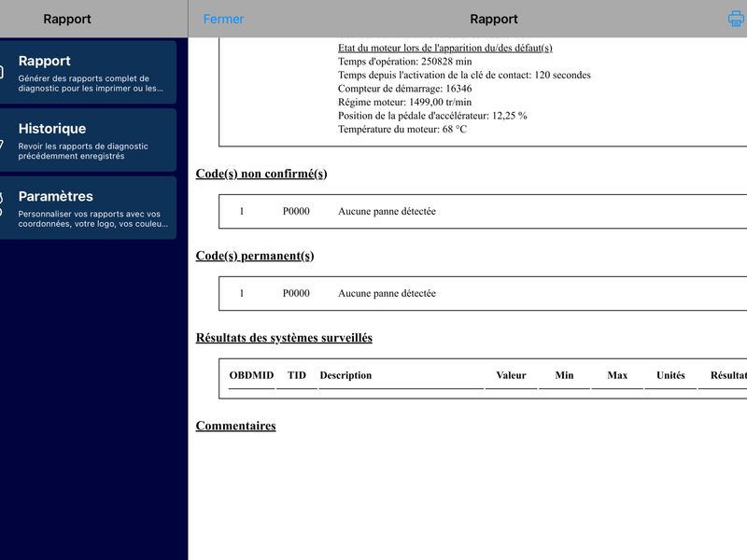Click the icon beside the Paramètres card
Image resolution: width=747 pixels, height=560 pixels.
(x=2, y=204)
